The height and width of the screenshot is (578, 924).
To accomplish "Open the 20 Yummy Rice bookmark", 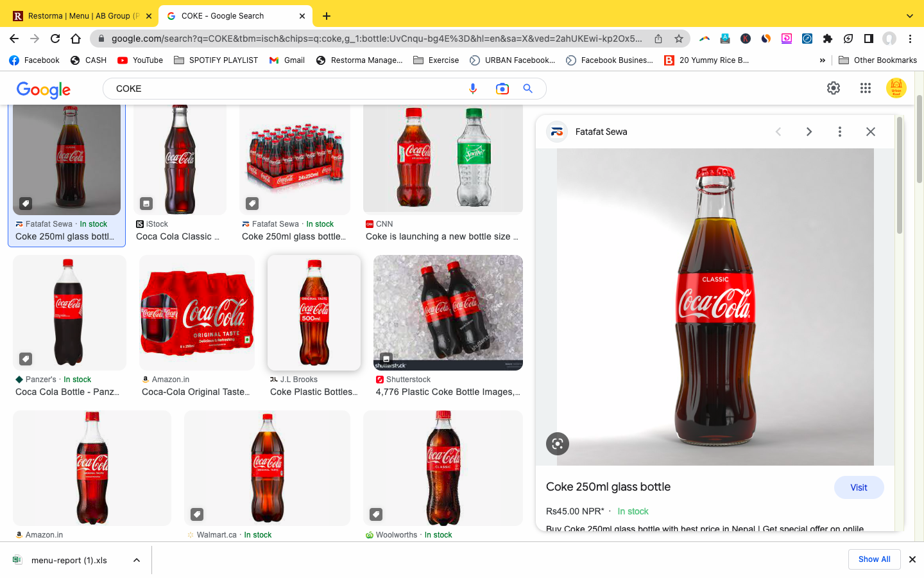I will tap(707, 60).
